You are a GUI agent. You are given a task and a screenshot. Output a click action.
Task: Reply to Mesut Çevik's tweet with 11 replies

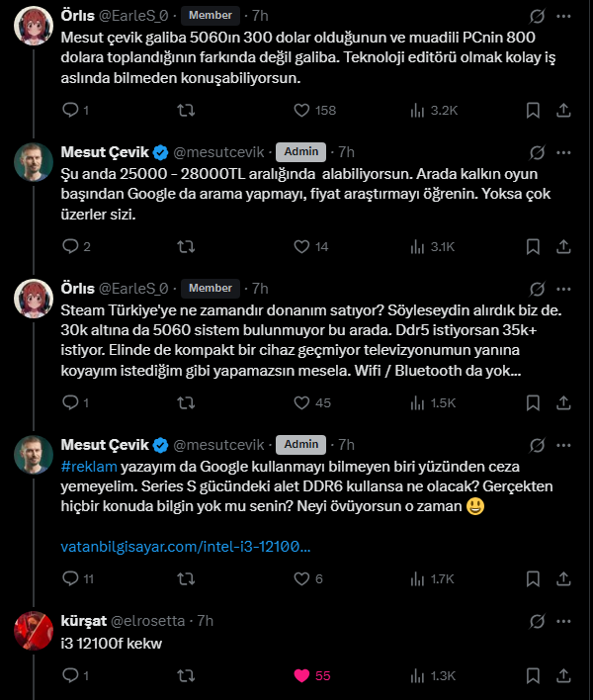(70, 578)
